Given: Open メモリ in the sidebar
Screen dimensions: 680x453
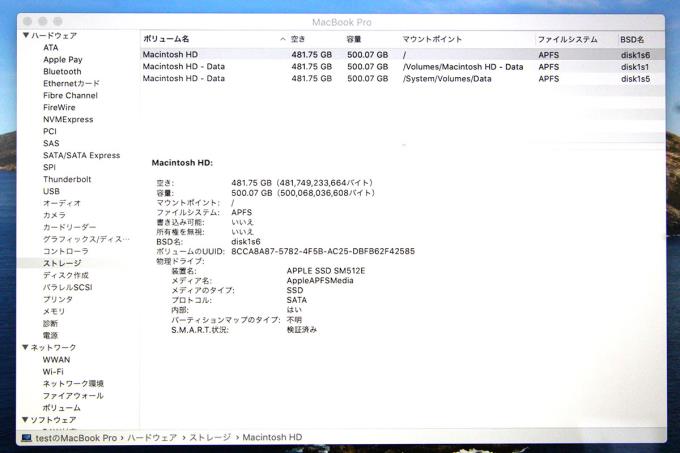Looking at the screenshot, I should coord(54,311).
